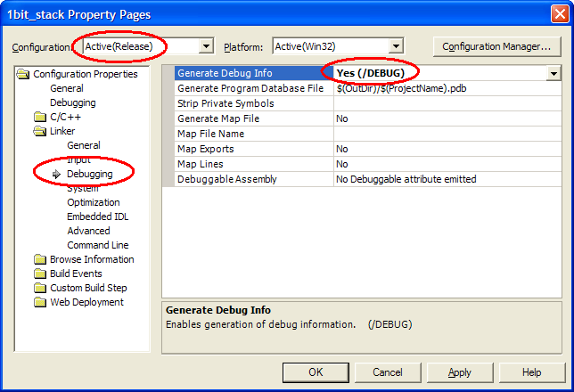Select the Generate Map File property row
The image size is (574, 392).
tap(218, 118)
